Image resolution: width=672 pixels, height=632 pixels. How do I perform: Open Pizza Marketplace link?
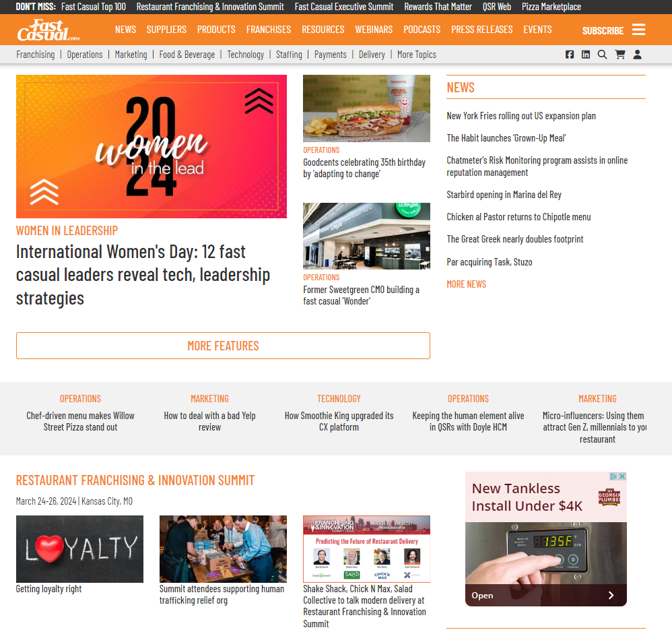[x=551, y=7]
